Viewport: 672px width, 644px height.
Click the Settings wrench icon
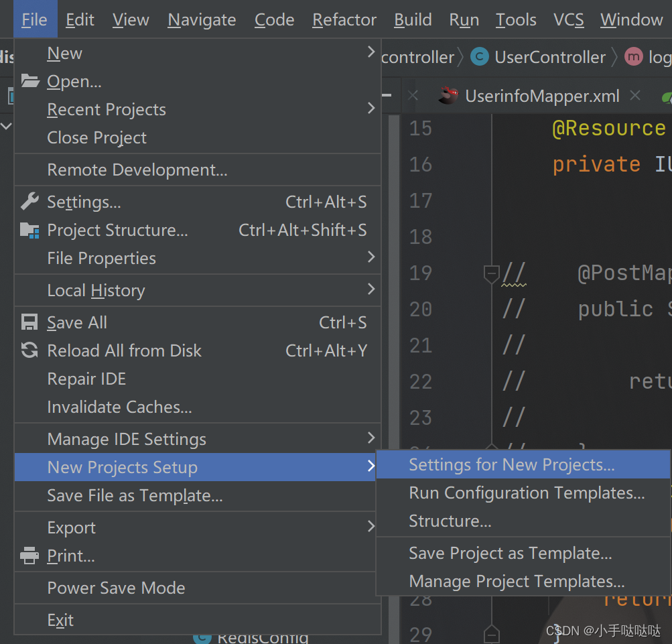(x=29, y=202)
